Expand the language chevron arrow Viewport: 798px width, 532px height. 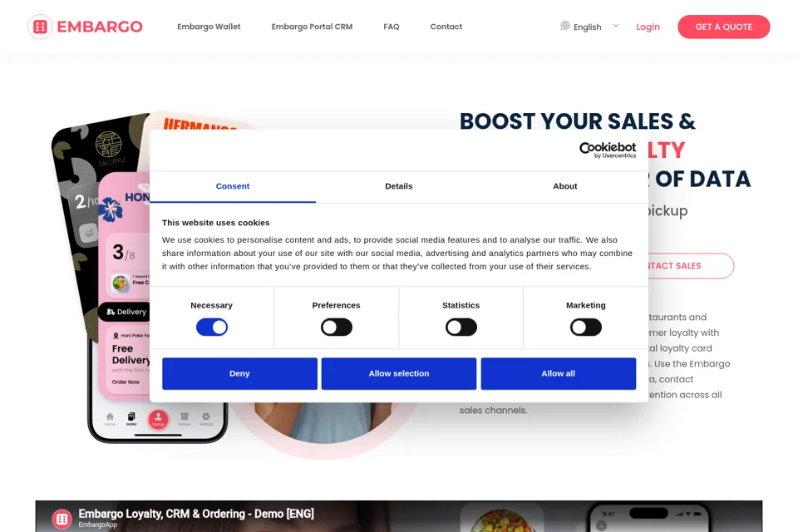(x=616, y=26)
